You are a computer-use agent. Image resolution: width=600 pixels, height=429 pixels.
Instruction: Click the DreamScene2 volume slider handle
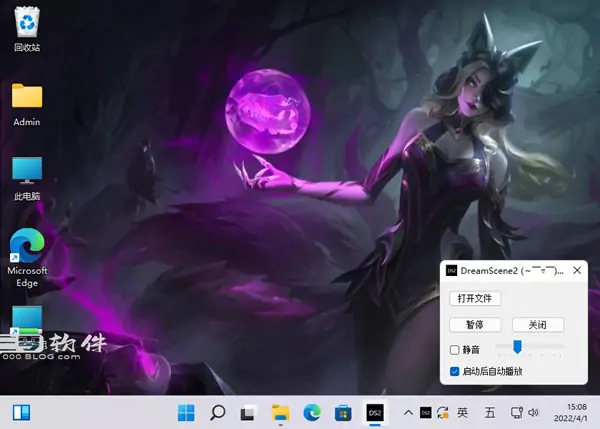coord(517,347)
